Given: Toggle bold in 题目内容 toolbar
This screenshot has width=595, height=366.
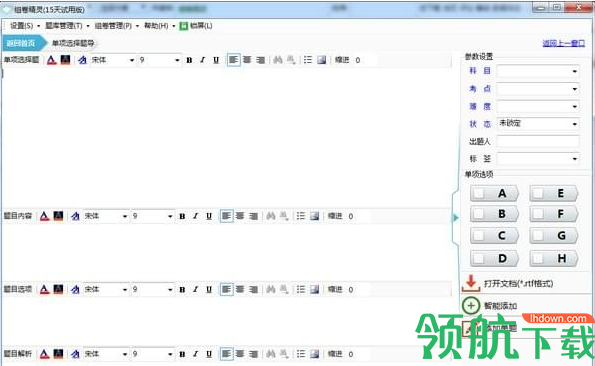Looking at the screenshot, I should (182, 216).
